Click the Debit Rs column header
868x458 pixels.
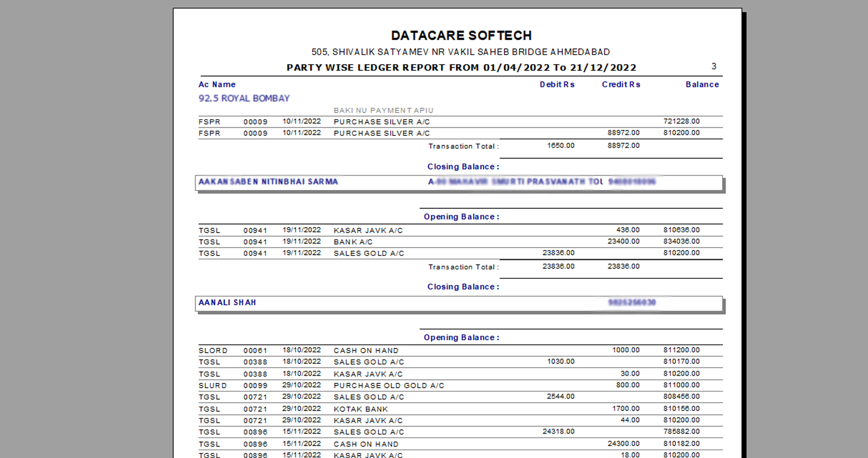557,84
